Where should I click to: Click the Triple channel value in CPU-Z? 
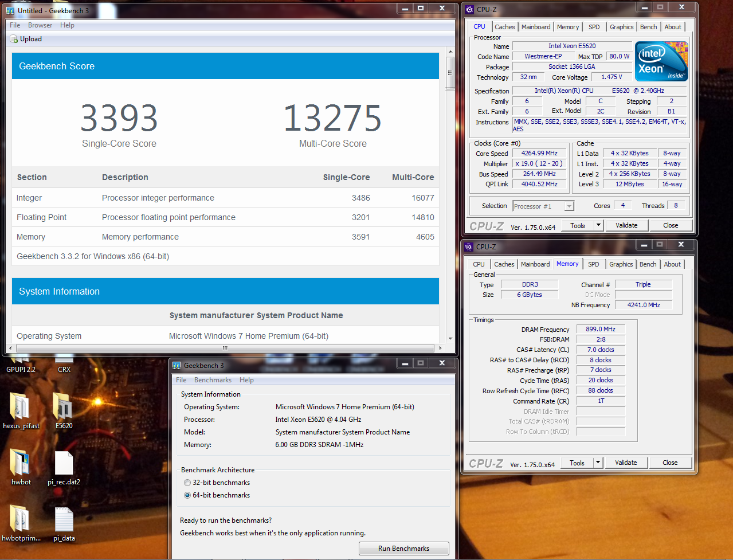coord(643,284)
